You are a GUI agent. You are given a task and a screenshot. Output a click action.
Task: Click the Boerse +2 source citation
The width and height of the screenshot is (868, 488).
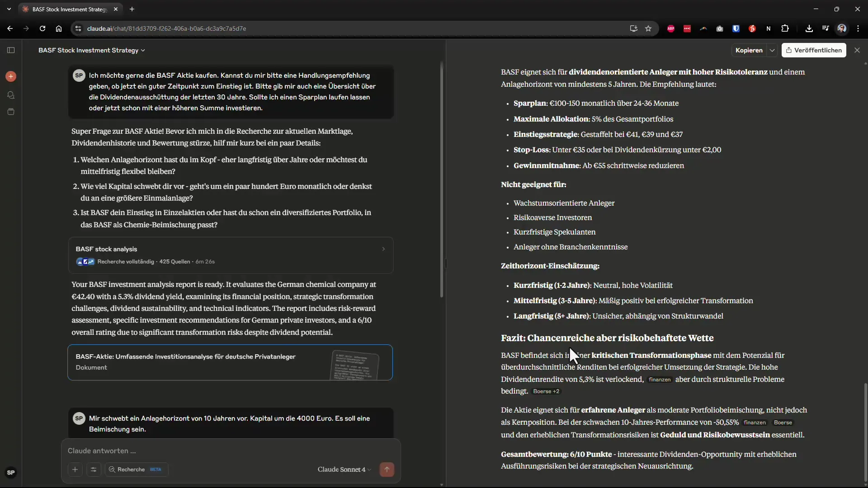point(546,391)
